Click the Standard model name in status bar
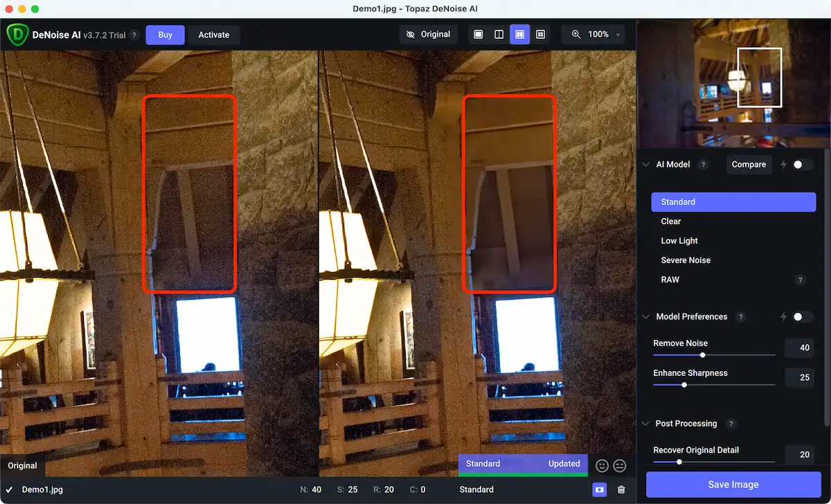This screenshot has height=504, width=831. (476, 489)
